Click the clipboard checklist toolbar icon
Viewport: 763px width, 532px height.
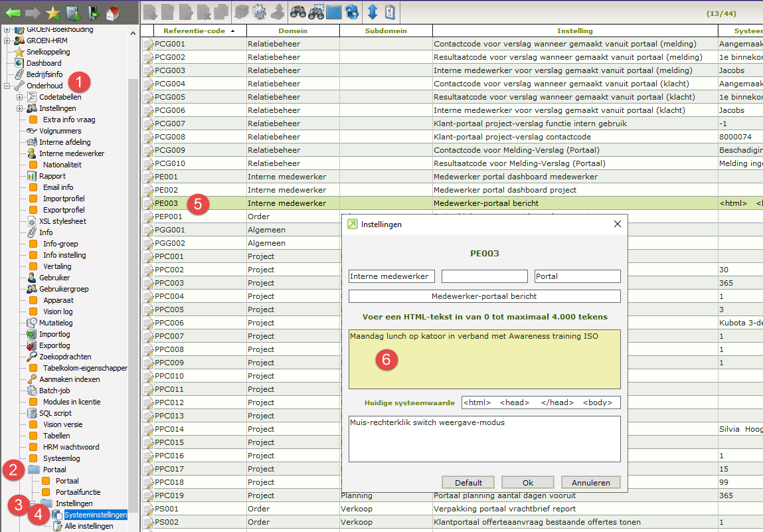(x=390, y=11)
